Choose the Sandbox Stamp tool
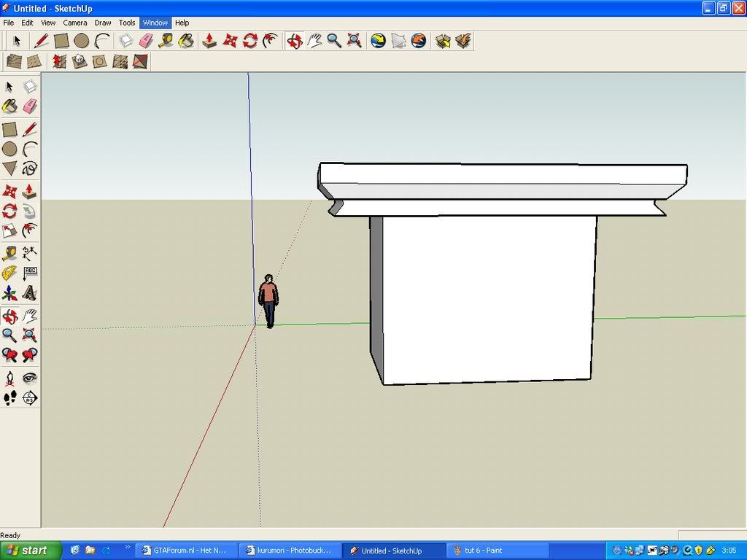The height and width of the screenshot is (560, 747). click(79, 61)
